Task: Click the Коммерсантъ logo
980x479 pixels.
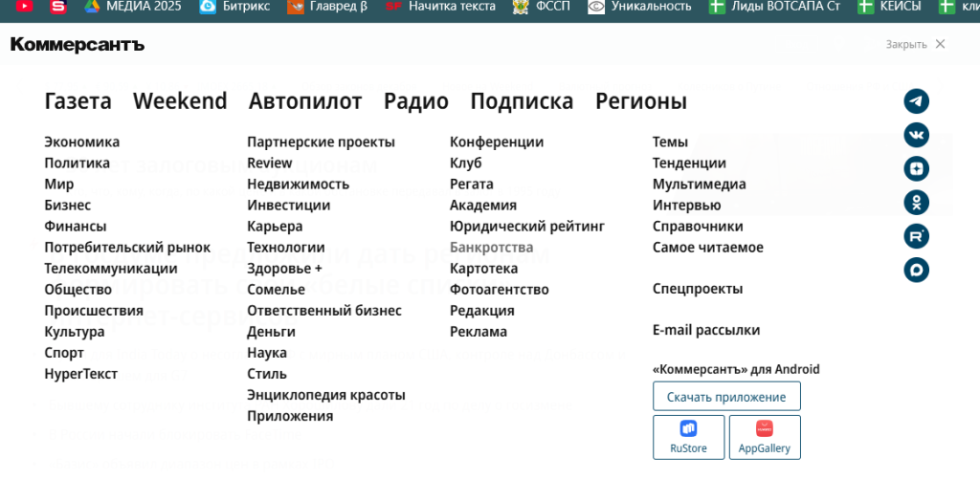Action: (78, 44)
